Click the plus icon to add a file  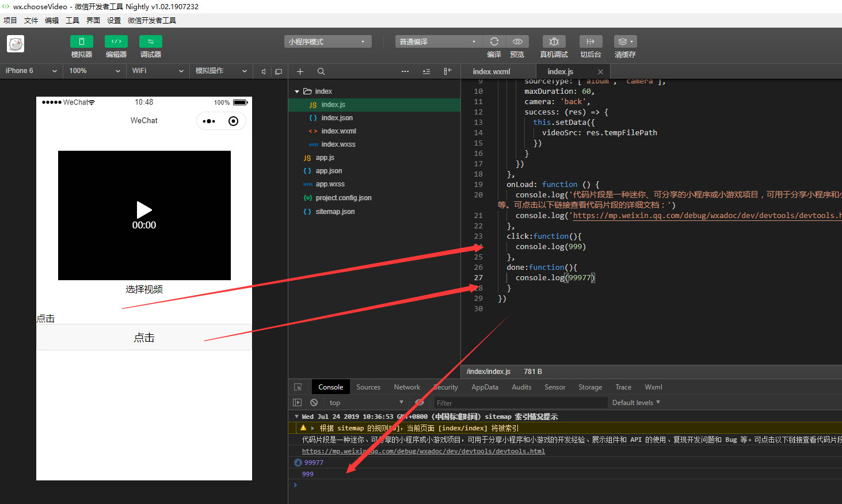point(300,71)
